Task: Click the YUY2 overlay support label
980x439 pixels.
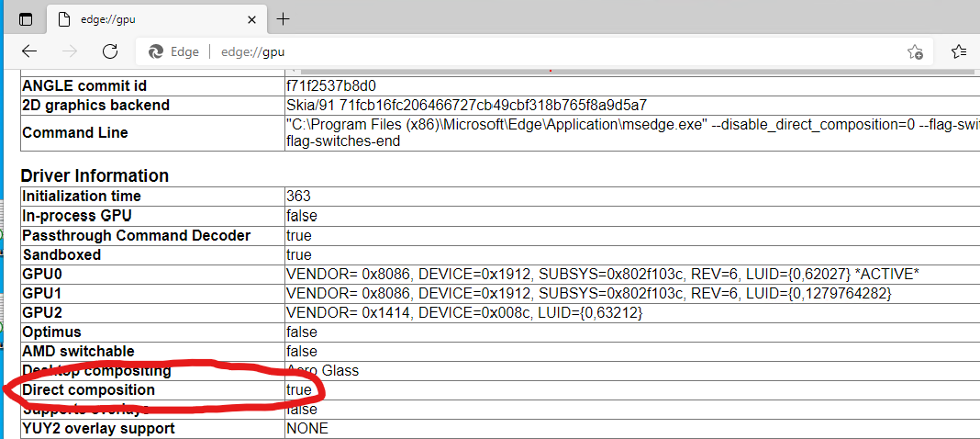Action: (98, 428)
